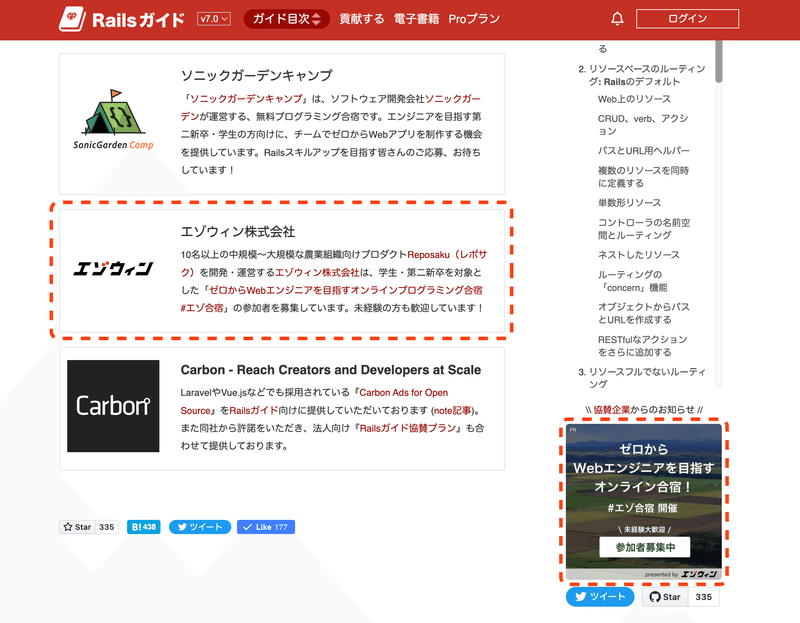This screenshot has width=800, height=623.
Task: Open the Railsガイド link in Carbon card
Action: point(254,411)
